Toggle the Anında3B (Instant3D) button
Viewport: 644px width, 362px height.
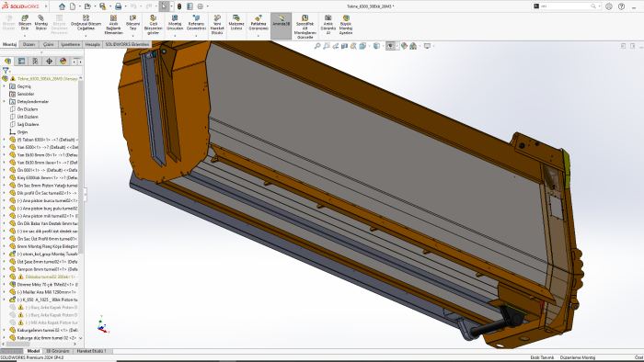(281, 26)
